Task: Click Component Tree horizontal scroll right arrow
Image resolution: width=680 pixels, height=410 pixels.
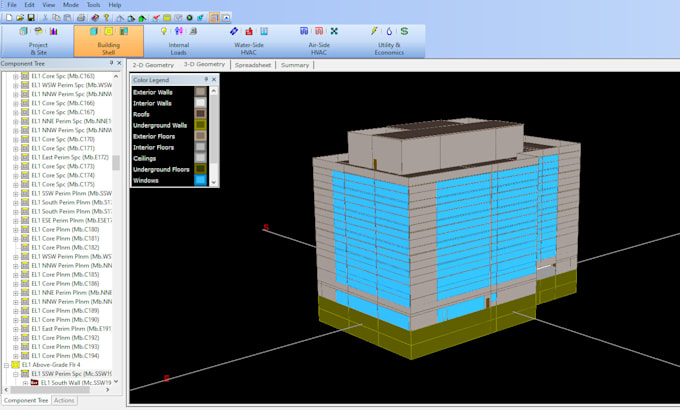Action: tap(108, 390)
